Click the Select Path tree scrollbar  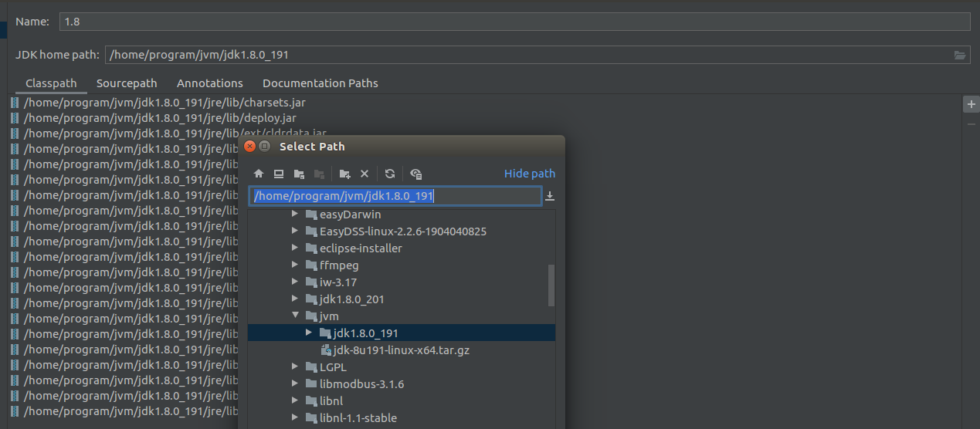point(551,285)
